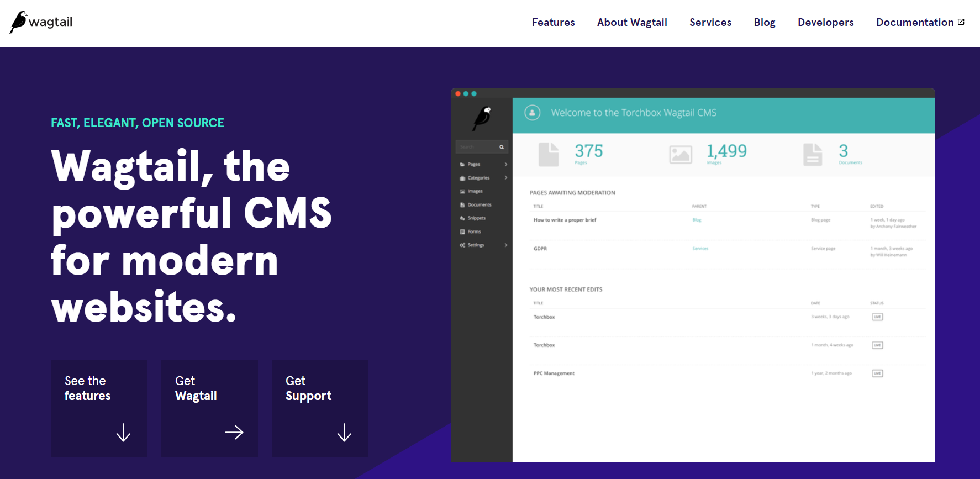The height and width of the screenshot is (479, 980).
Task: Go to About Wagtail page
Action: [632, 23]
